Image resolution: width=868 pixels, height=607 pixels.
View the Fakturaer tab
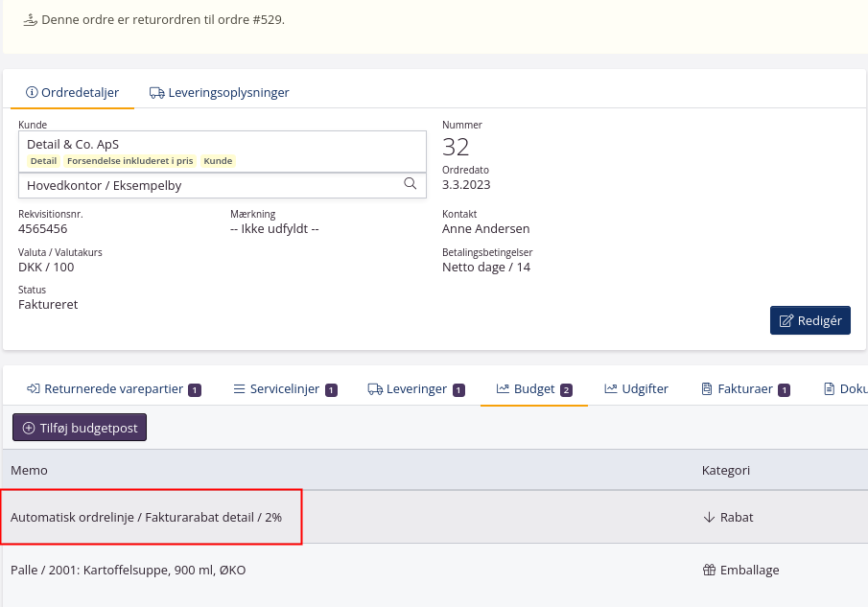[x=745, y=389]
